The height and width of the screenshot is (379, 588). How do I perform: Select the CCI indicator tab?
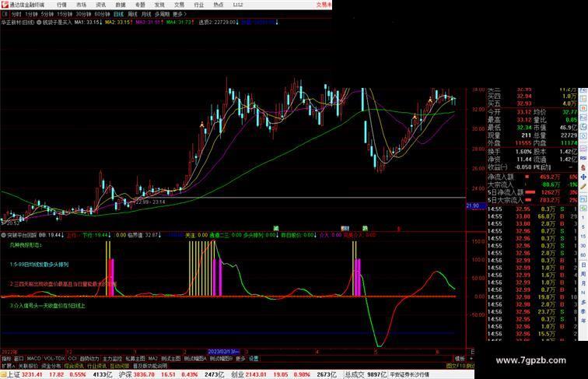click(72, 359)
